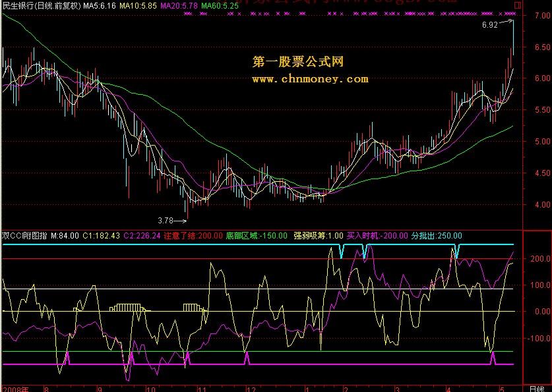Screen dimensions: 552x392
Task: Select the MA5:6.16 moving average label
Action: click(100, 6)
